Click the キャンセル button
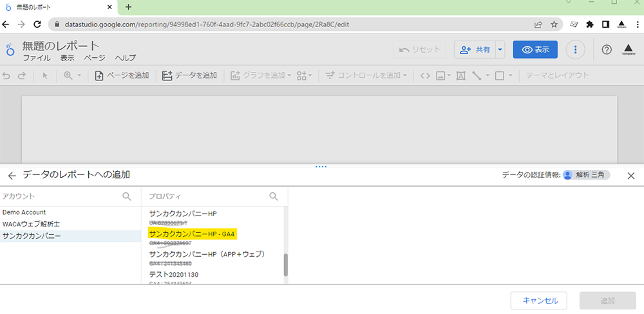Screen dimensions: 644x314 point(539,301)
